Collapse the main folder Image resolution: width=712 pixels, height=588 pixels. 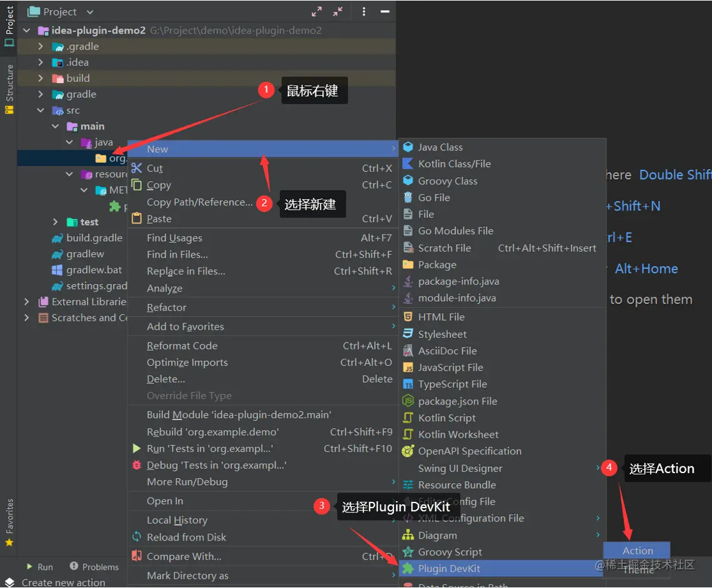(56, 126)
